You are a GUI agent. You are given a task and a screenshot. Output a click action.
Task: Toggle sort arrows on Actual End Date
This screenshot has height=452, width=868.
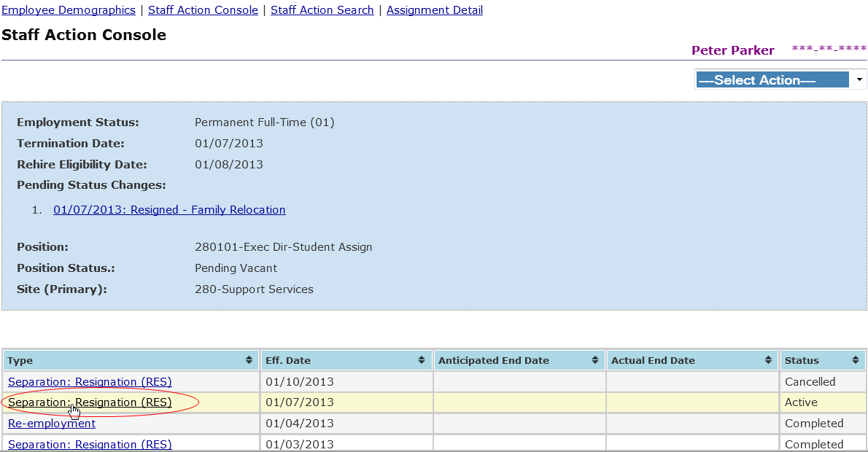[x=769, y=360]
